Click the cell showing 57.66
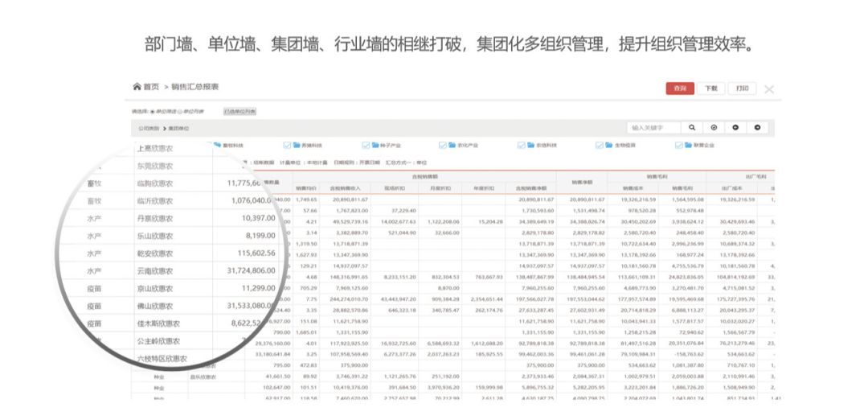Viewport: 868px width, 420px height. coord(309,211)
